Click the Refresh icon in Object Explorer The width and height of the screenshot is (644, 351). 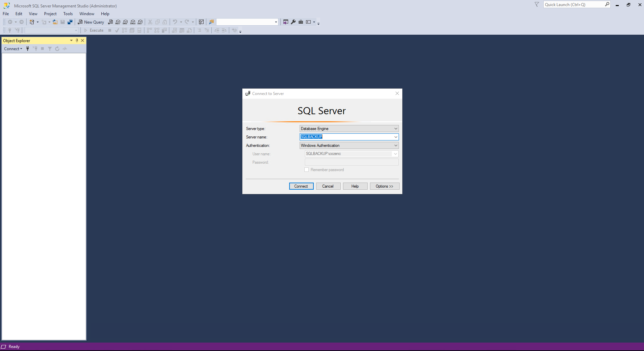click(57, 49)
